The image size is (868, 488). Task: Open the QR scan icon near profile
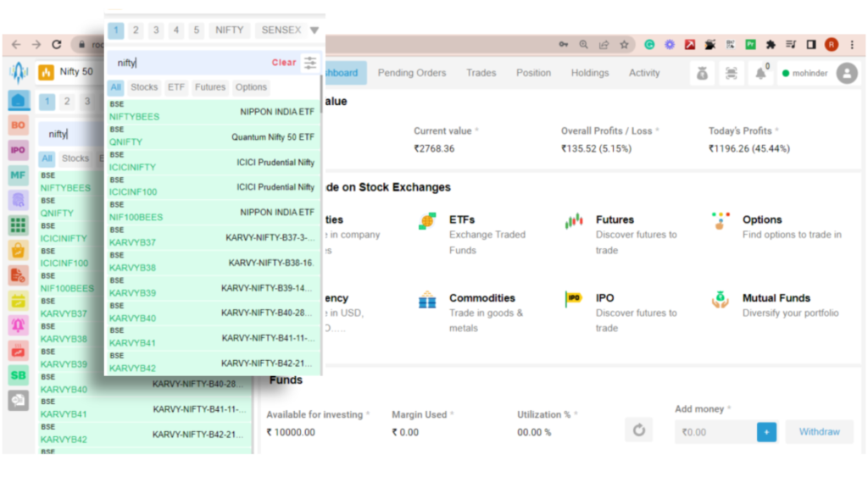(x=731, y=73)
